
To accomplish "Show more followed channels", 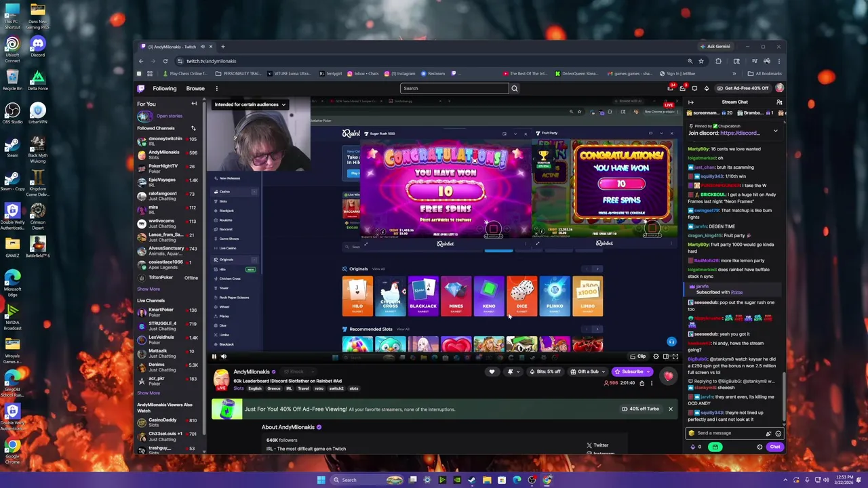I will point(149,289).
